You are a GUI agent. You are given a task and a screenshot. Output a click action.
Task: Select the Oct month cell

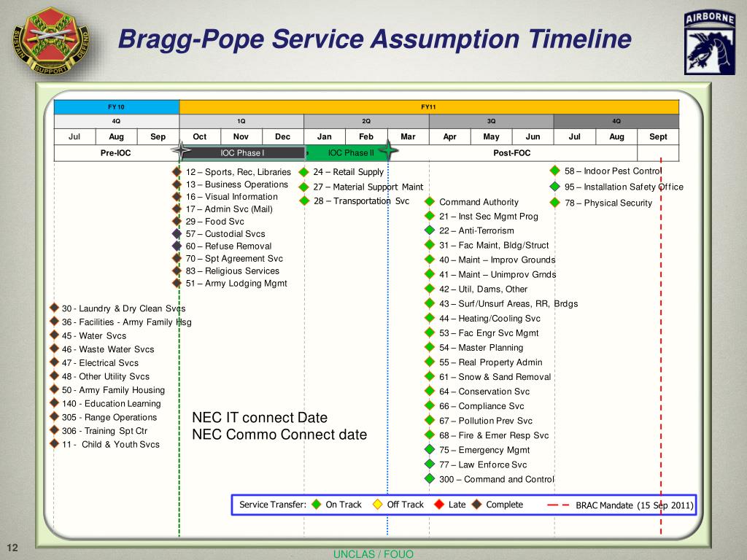coord(200,136)
